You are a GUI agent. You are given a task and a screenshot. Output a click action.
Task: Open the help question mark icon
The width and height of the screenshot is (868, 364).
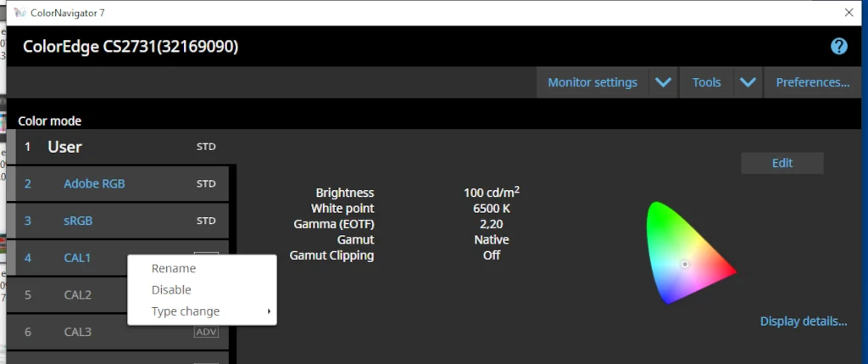(x=839, y=46)
